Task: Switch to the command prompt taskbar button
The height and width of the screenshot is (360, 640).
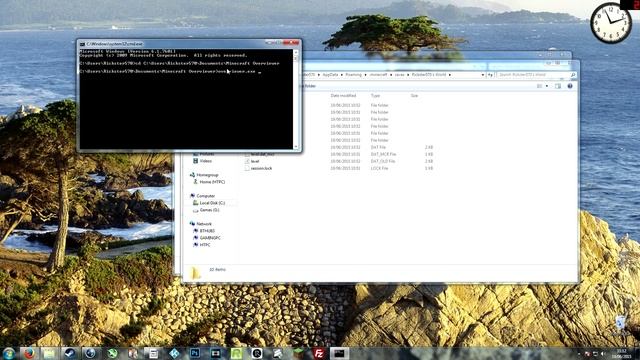Action: tap(339, 353)
